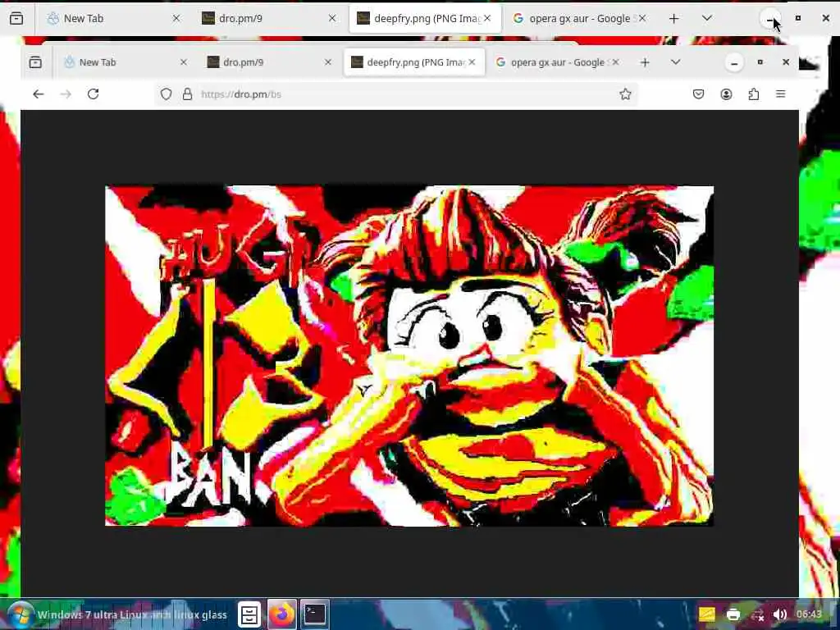Close the New Tab tab in back window
This screenshot has height=630, width=840.
click(176, 18)
